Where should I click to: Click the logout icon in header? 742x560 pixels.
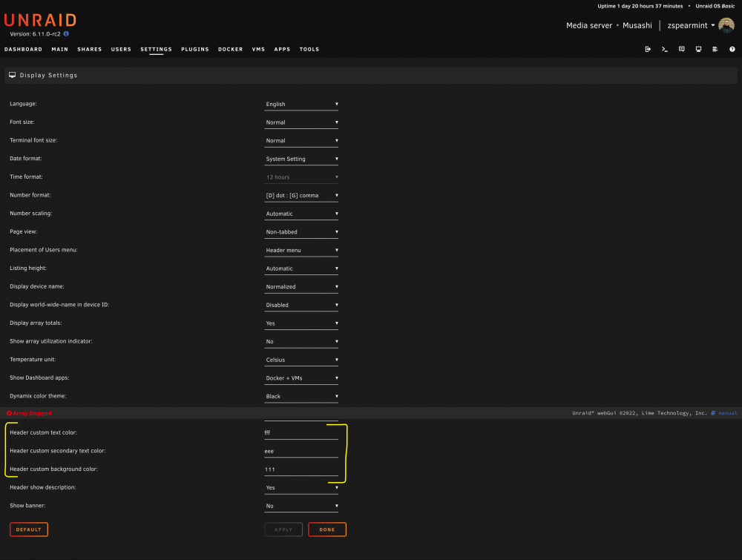pyautogui.click(x=648, y=49)
